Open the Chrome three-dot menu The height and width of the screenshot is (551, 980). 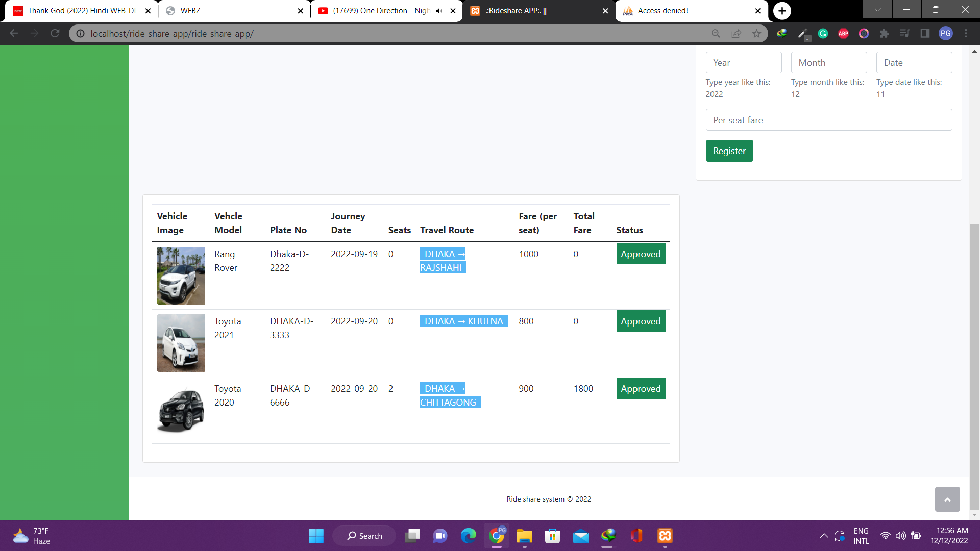tap(966, 33)
